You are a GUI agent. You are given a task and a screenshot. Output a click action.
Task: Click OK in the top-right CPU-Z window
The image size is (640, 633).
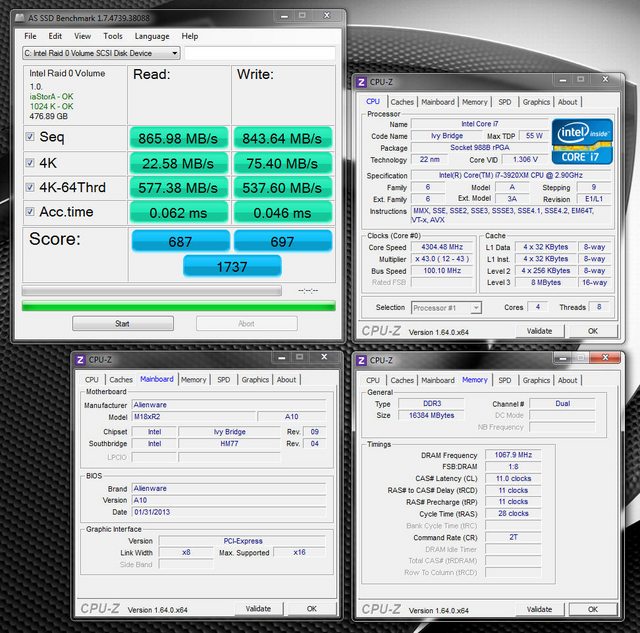point(593,331)
